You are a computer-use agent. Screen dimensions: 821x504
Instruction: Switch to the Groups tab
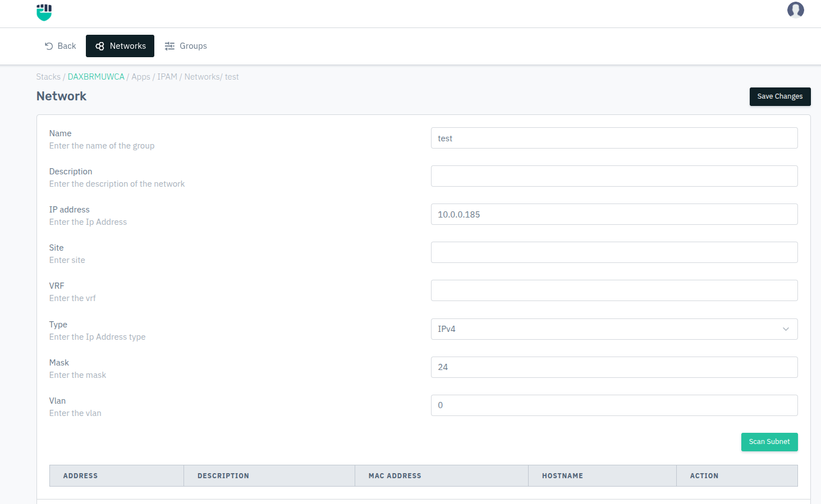tap(186, 46)
